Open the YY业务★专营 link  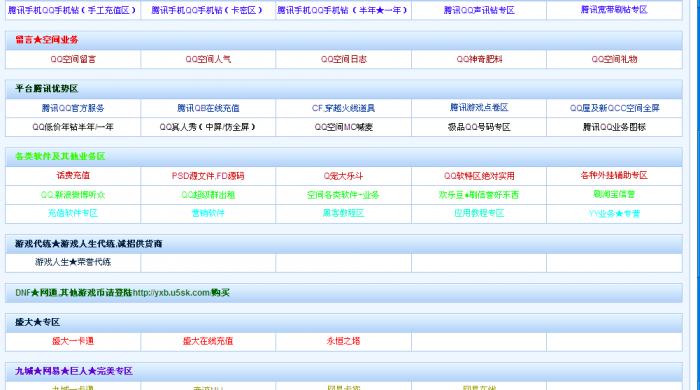[x=614, y=214]
